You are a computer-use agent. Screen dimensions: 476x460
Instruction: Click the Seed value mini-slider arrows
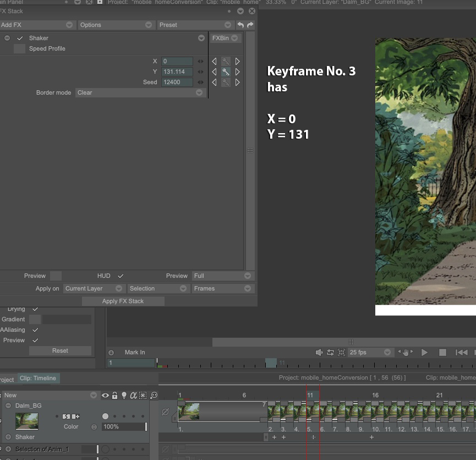200,83
